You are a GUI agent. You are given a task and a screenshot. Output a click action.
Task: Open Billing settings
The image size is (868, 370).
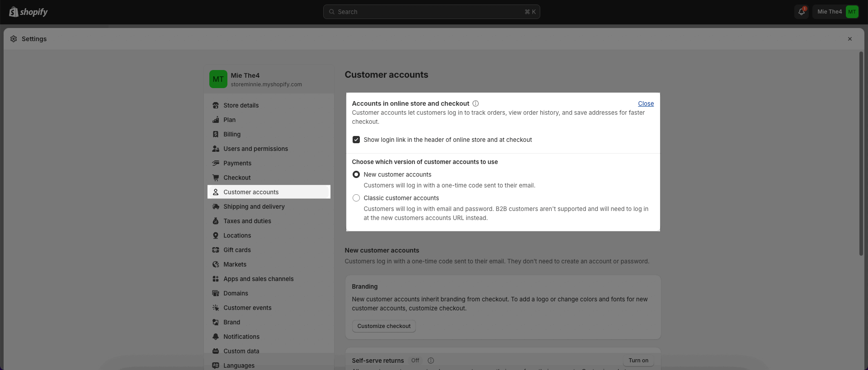[269, 134]
